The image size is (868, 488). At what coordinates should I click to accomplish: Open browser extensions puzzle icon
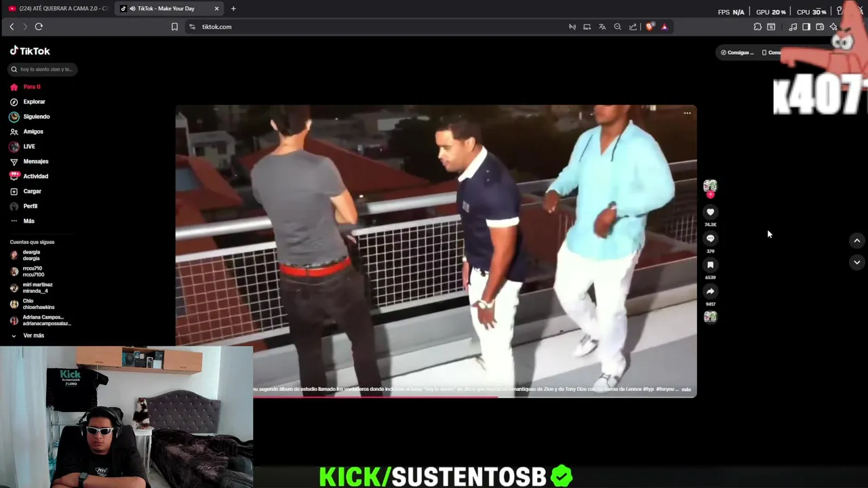757,26
